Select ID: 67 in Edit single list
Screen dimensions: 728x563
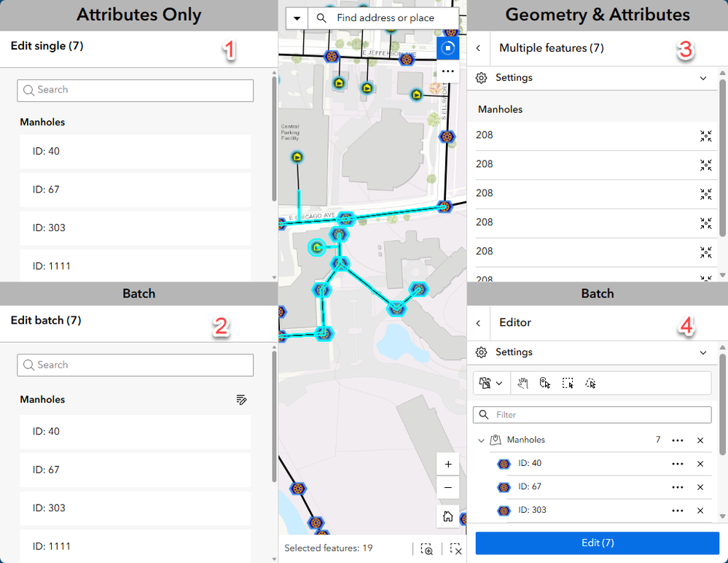[135, 190]
